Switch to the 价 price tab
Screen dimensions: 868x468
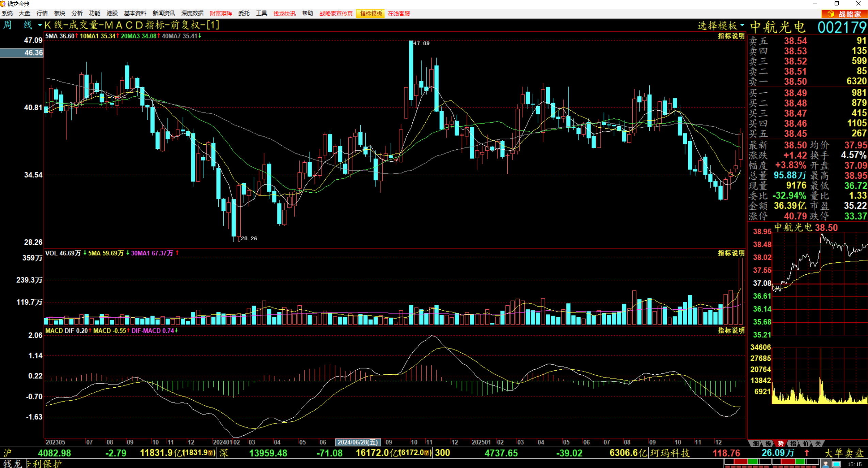click(x=805, y=443)
